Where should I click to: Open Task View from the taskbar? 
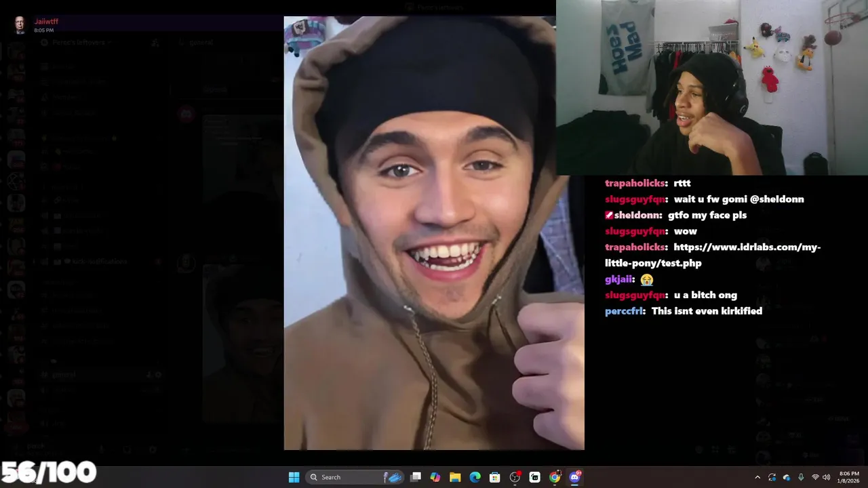(416, 477)
